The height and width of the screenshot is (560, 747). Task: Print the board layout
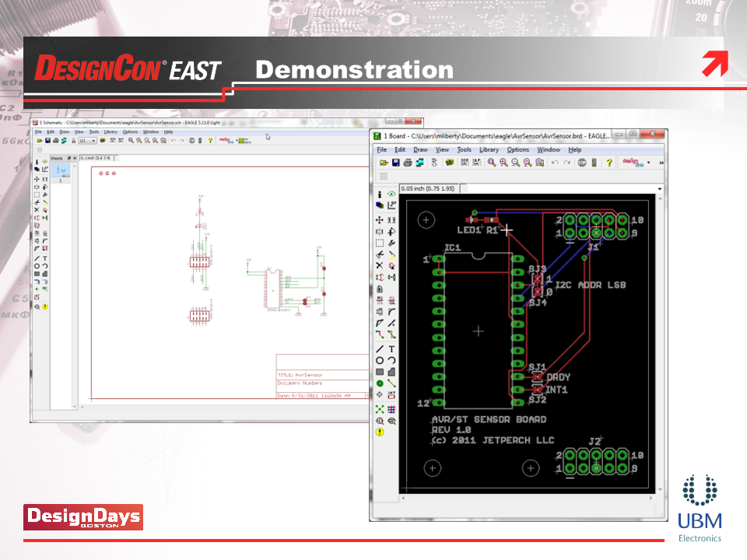tap(407, 163)
